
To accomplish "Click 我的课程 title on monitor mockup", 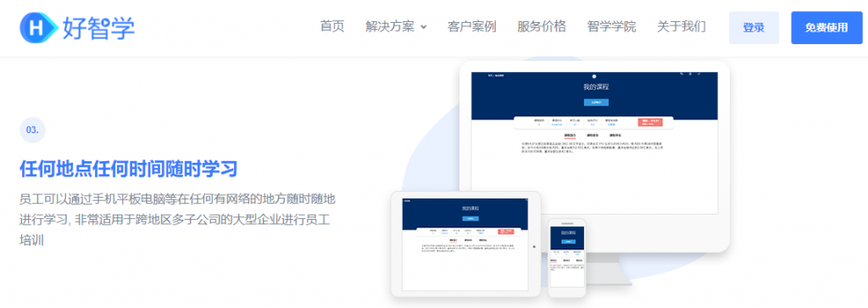I will click(x=595, y=87).
